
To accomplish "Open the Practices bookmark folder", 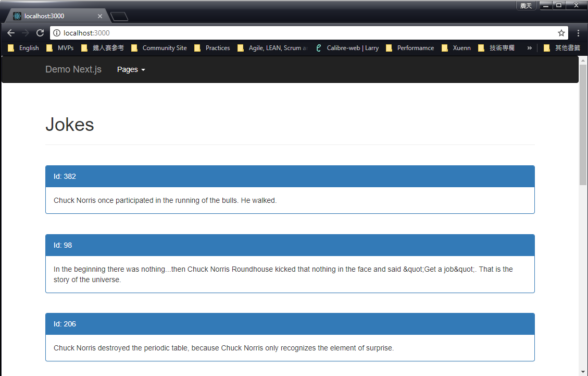I will (x=212, y=48).
